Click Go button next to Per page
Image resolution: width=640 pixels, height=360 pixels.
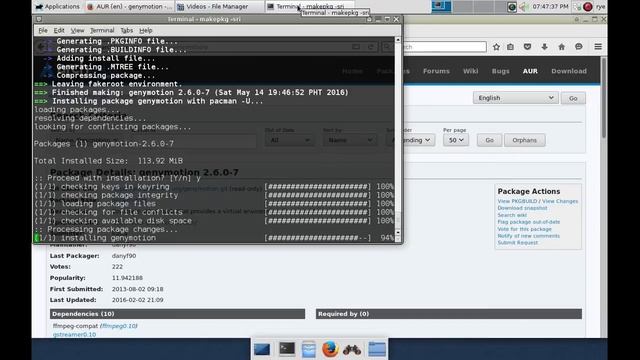(x=489, y=140)
